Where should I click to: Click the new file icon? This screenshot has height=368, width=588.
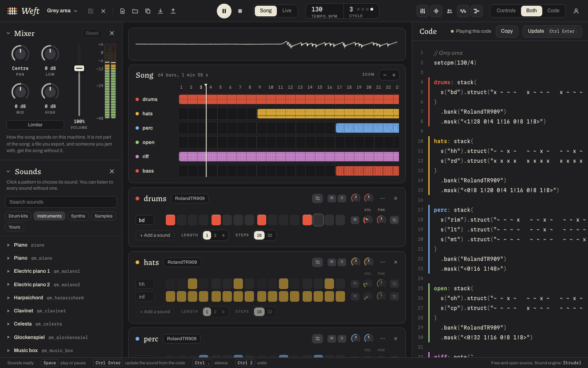point(122,11)
